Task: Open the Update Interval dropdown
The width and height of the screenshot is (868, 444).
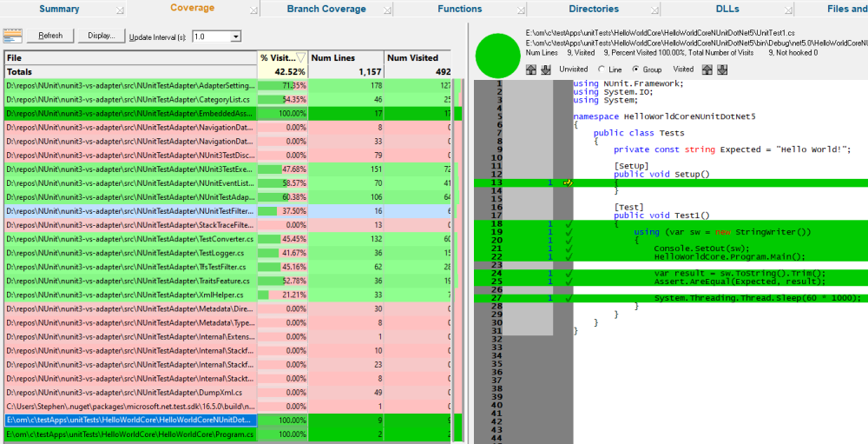Action: 236,36
